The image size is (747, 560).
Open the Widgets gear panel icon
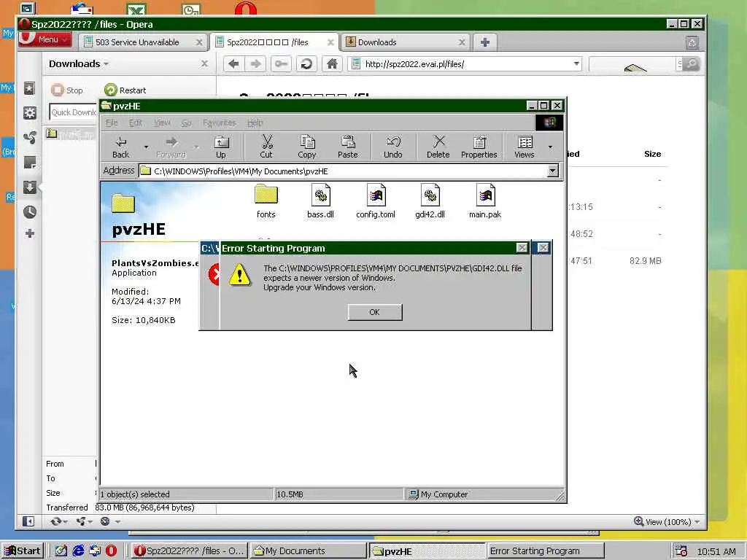(29, 113)
